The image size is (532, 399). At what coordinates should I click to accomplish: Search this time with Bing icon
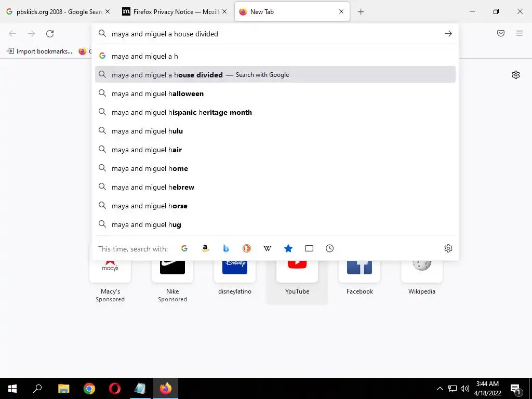pyautogui.click(x=225, y=248)
